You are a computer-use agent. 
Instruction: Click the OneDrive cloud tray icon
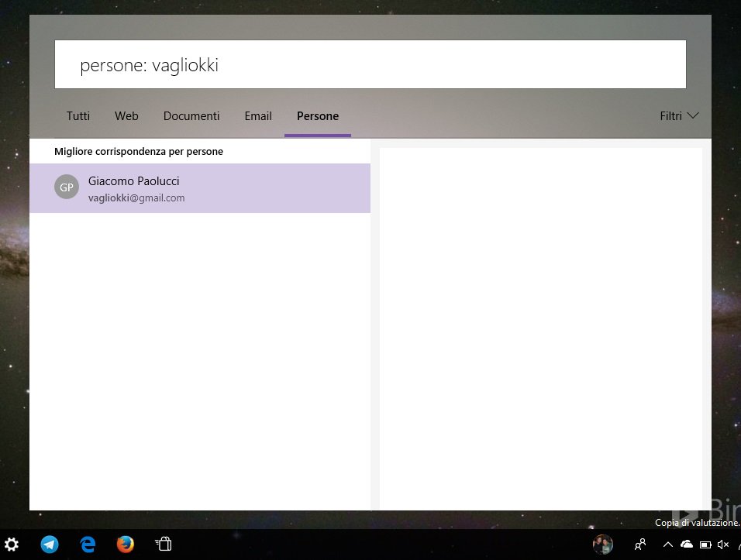pos(687,545)
